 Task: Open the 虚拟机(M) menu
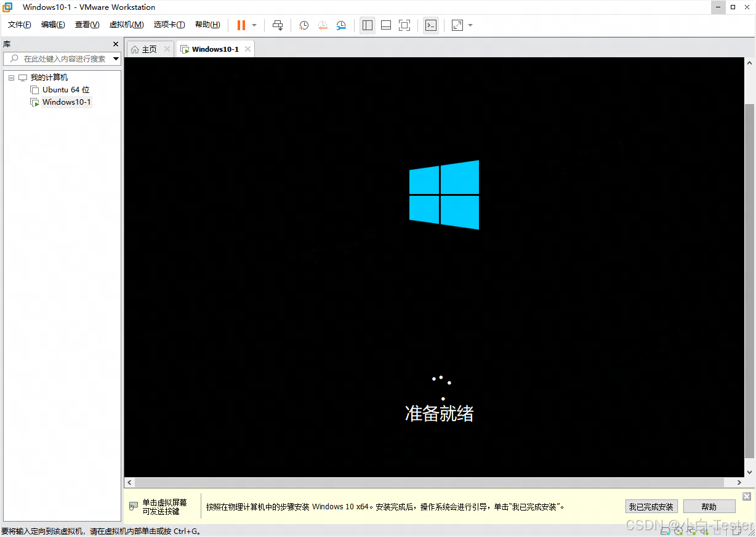[126, 25]
